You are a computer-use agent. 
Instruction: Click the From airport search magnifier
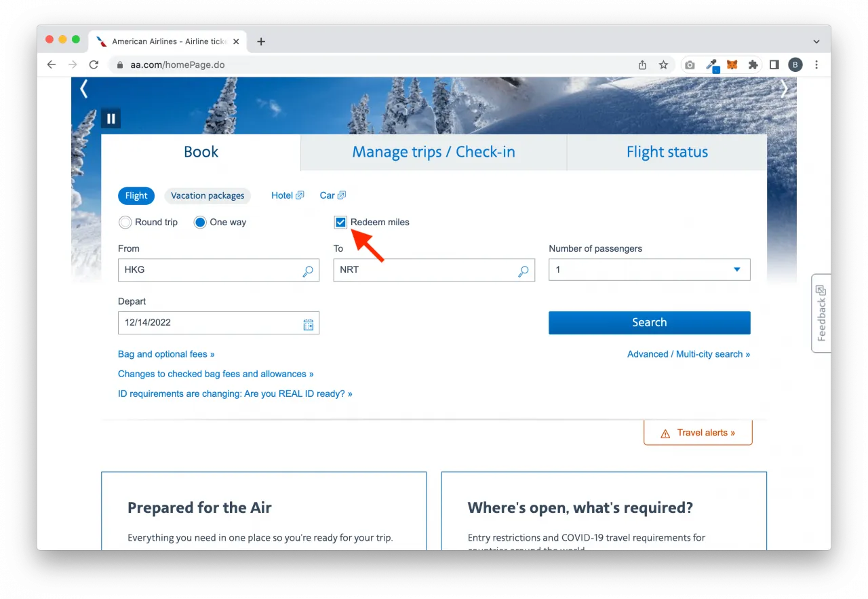[308, 271]
